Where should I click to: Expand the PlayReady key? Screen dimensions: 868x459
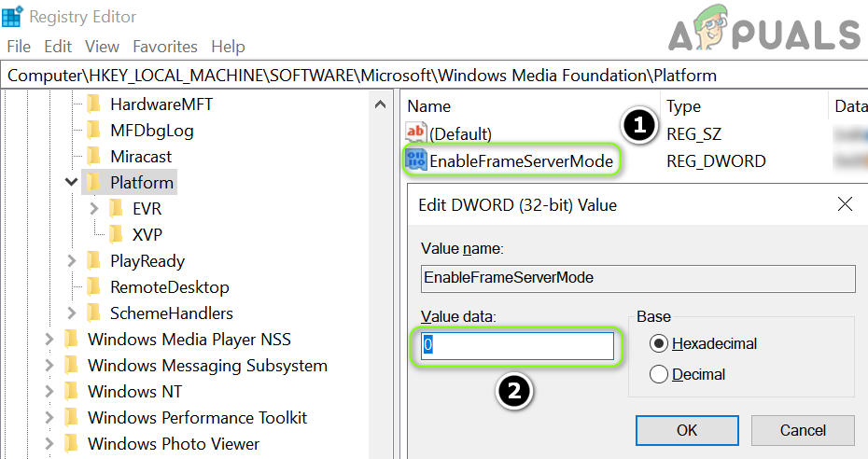[72, 260]
